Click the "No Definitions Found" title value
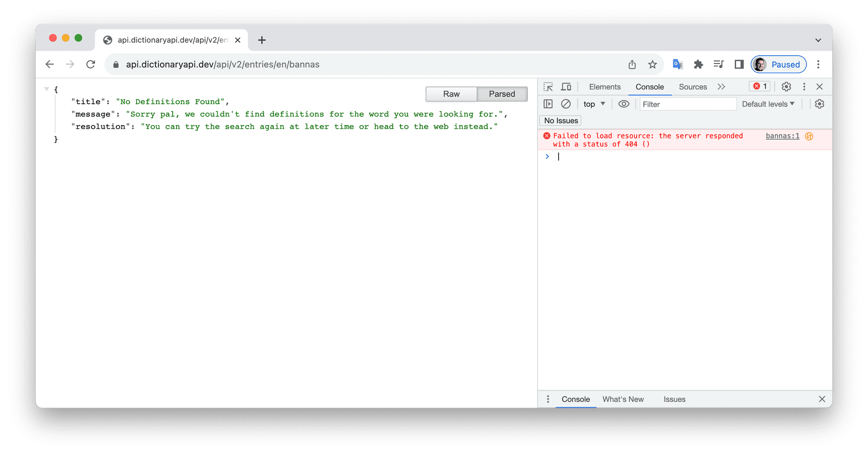Viewport: 868px width, 455px height. click(x=170, y=102)
